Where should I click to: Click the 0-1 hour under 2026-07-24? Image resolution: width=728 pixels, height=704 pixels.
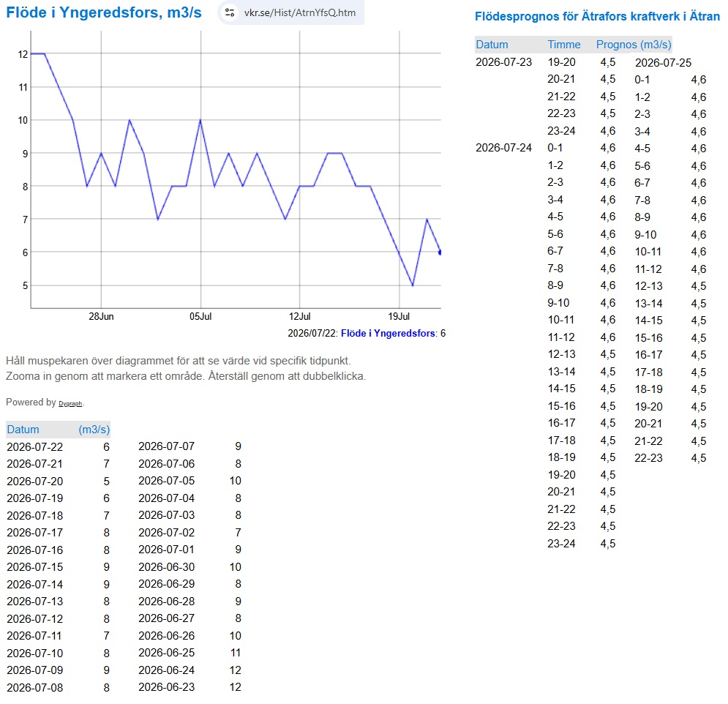(555, 148)
